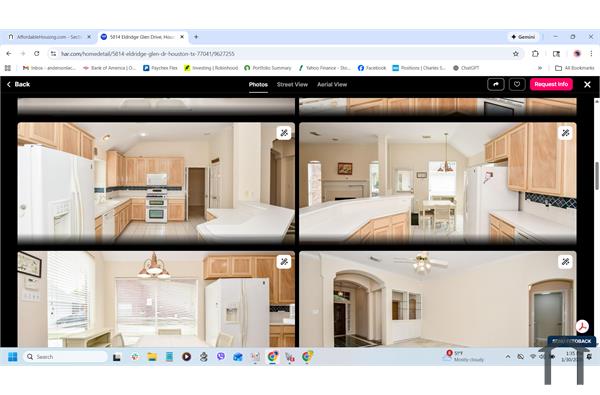The image size is (600, 395).
Task: View site information icon in address bar
Action: click(54, 54)
